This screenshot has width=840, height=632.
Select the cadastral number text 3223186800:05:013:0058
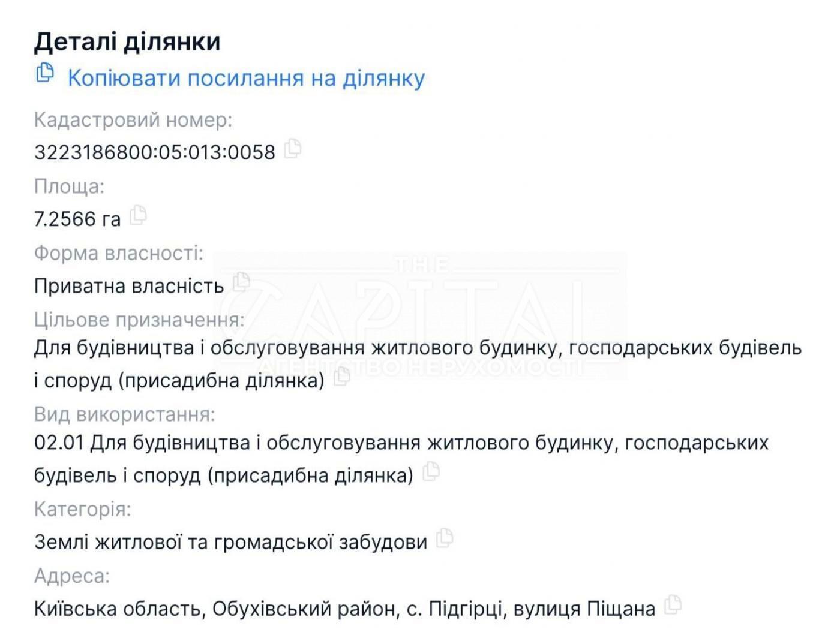(x=155, y=152)
